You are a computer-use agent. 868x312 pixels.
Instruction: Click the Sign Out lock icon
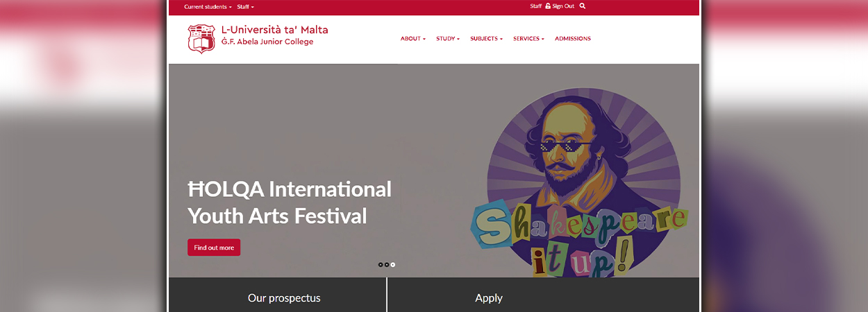pyautogui.click(x=548, y=6)
